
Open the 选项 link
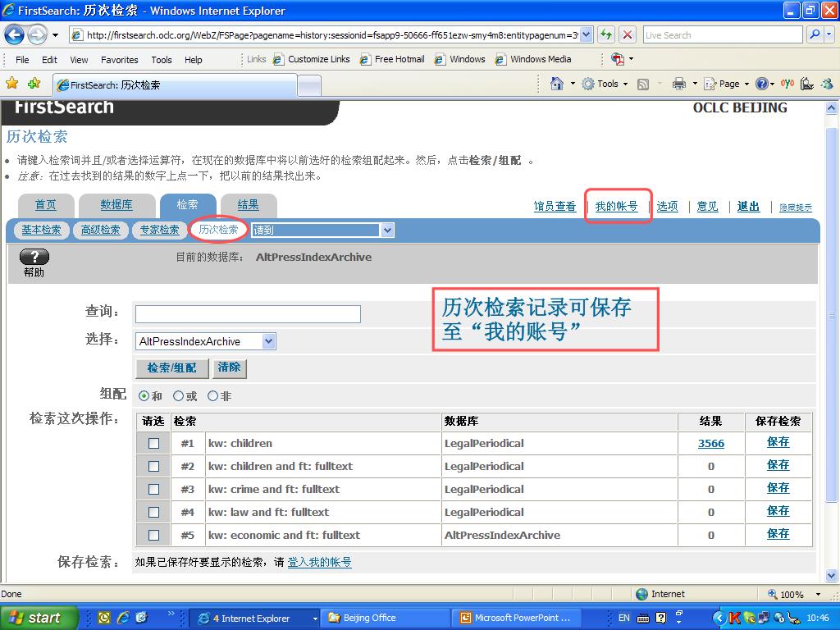(x=668, y=206)
